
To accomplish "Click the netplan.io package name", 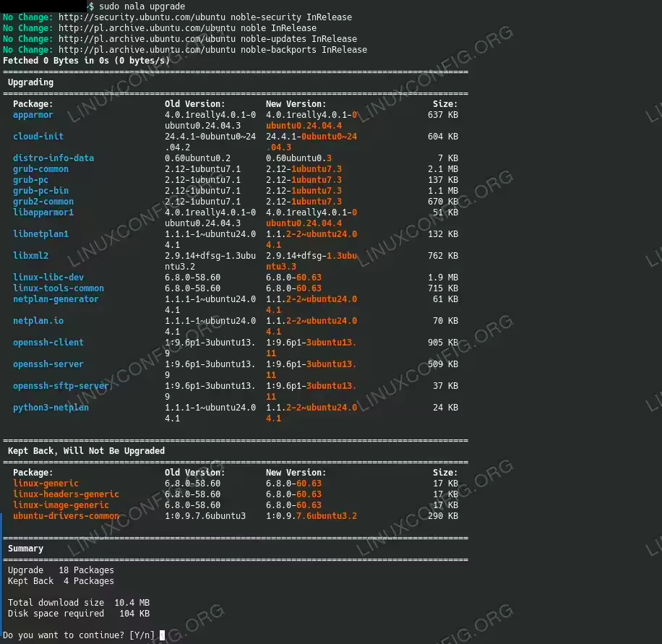I will coord(38,320).
